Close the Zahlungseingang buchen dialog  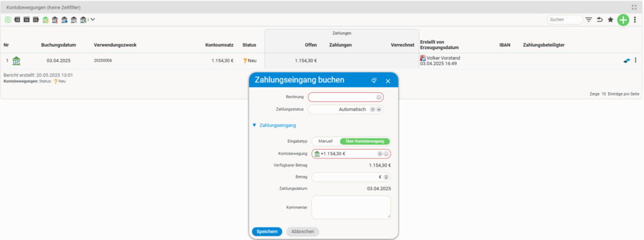point(387,81)
